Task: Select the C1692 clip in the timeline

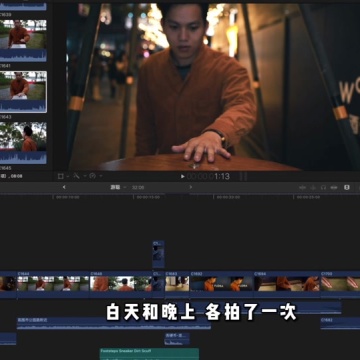Action: tap(222, 284)
